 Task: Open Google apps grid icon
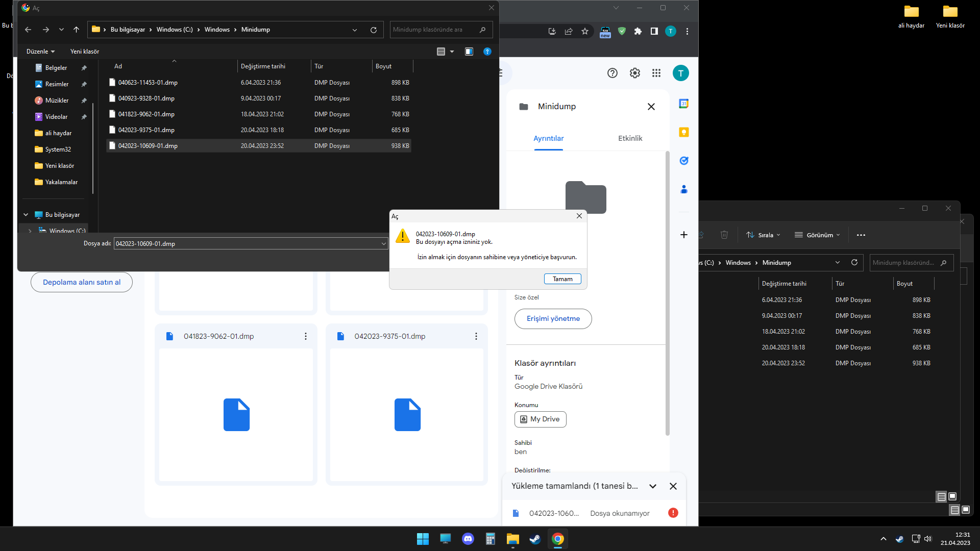click(x=656, y=73)
